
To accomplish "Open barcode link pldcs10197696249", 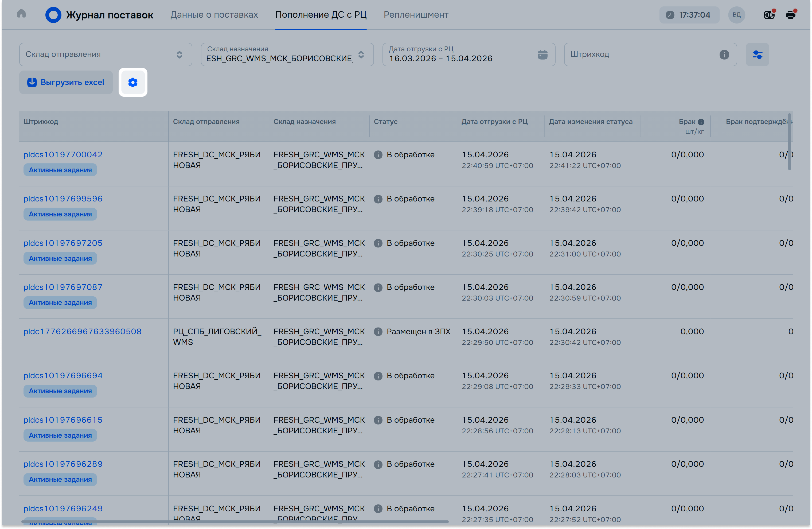I will [x=63, y=508].
